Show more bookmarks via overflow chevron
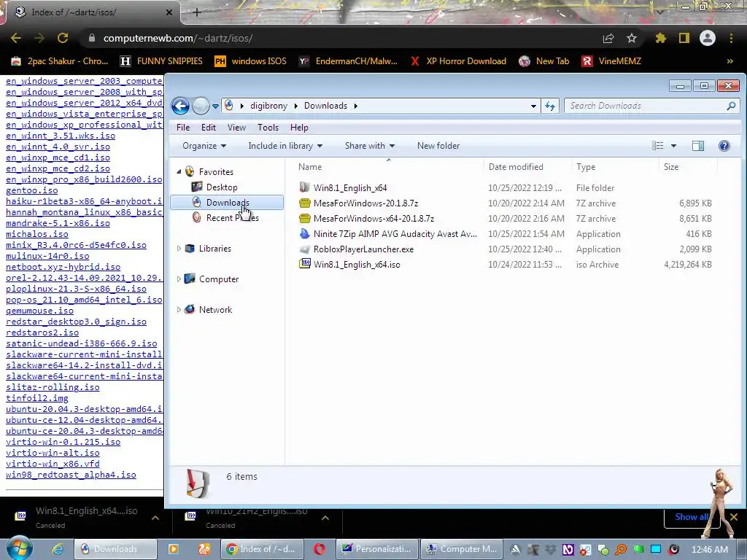The image size is (747, 560). (729, 61)
